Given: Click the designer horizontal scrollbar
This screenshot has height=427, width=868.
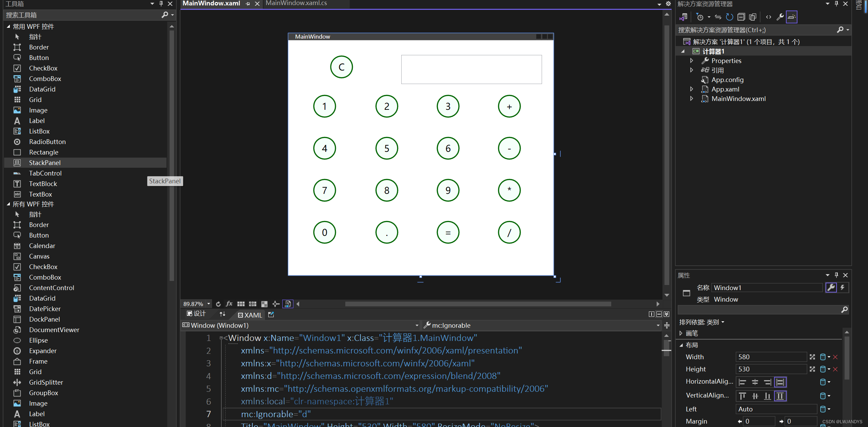Looking at the screenshot, I should pos(478,304).
